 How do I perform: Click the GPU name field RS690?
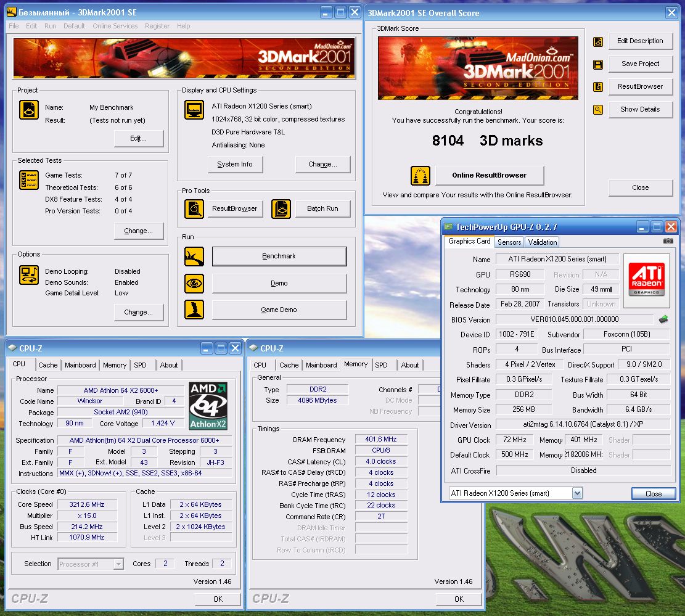520,274
